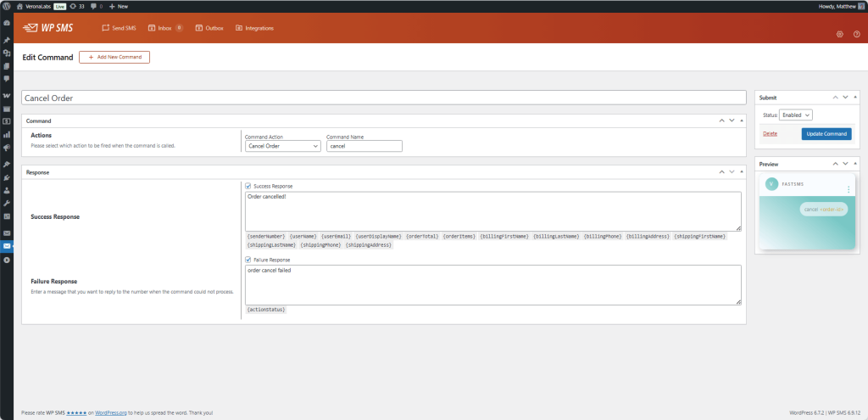This screenshot has width=868, height=420.
Task: Click the Command Name input field
Action: coord(364,146)
